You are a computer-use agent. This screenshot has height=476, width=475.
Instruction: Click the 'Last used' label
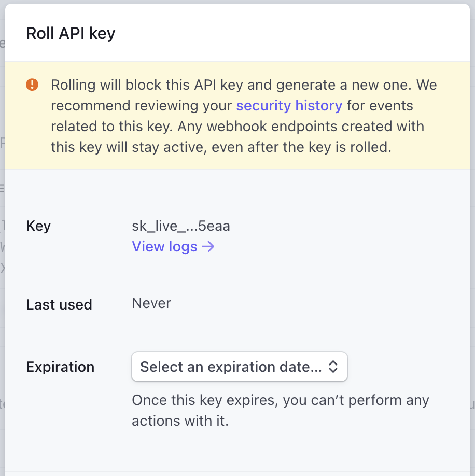pos(59,304)
